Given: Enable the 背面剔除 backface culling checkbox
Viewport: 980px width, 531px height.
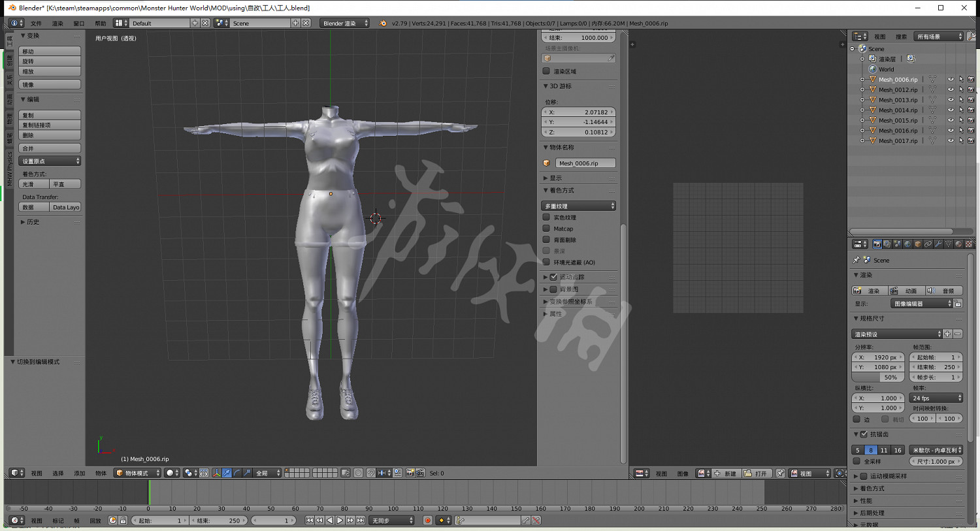Looking at the screenshot, I should (546, 240).
